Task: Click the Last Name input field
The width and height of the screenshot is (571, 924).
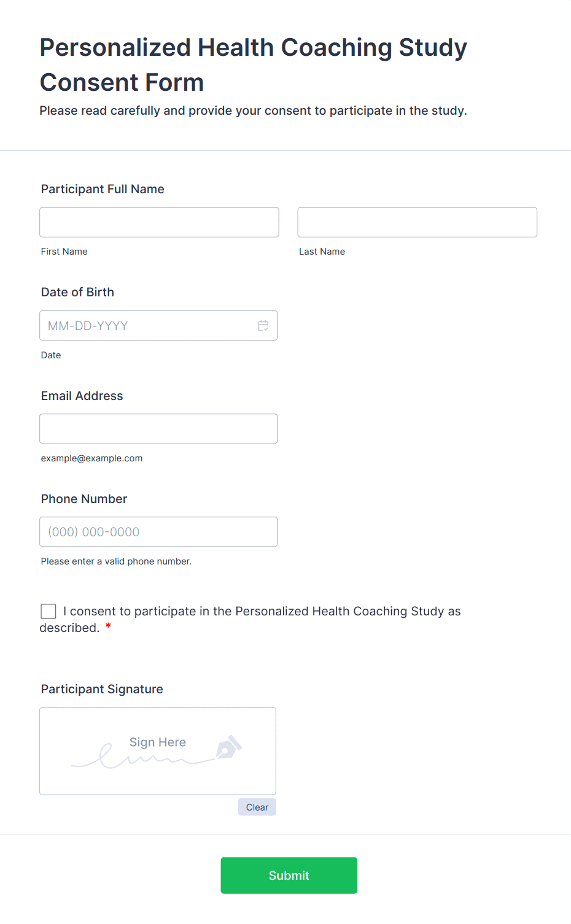Action: (417, 222)
